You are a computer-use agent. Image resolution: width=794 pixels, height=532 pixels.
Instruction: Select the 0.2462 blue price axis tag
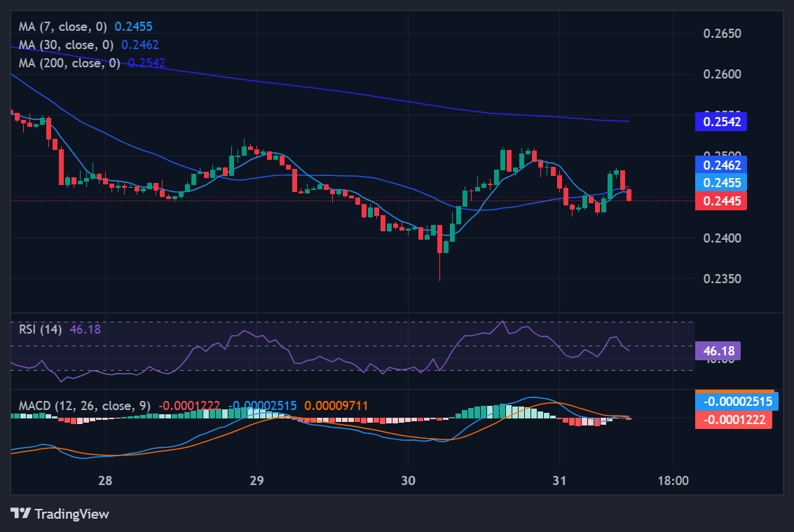pyautogui.click(x=720, y=165)
